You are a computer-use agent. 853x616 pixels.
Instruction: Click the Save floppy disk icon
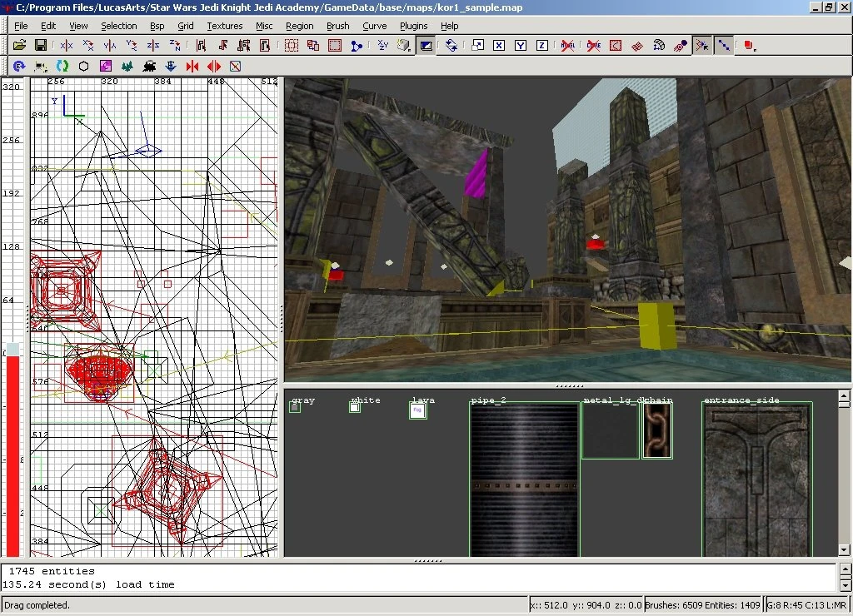click(40, 45)
